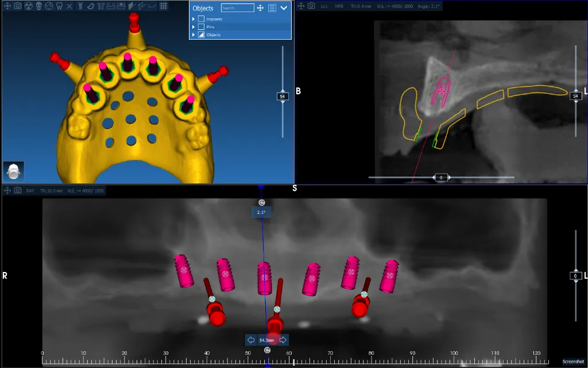
Task: Collapse the Objects panel via its chevron
Action: click(x=284, y=7)
